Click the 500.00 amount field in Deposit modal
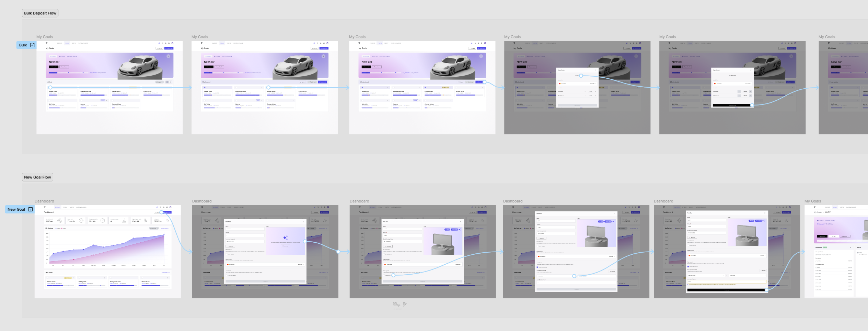This screenshot has width=868, height=331. pyautogui.click(x=733, y=76)
